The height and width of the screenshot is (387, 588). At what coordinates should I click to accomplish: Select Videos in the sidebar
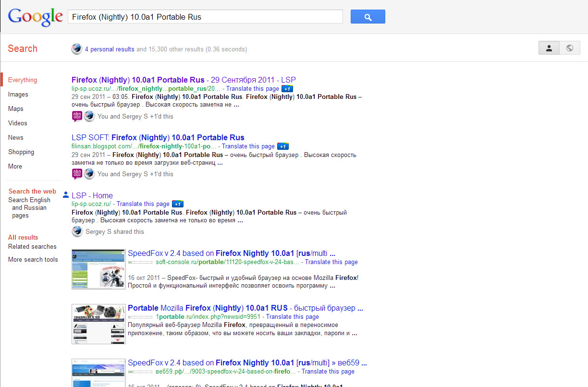pyautogui.click(x=18, y=123)
